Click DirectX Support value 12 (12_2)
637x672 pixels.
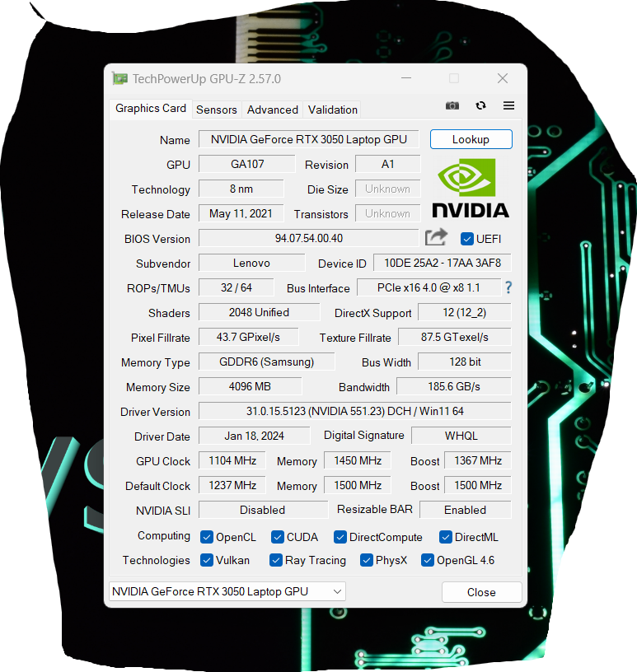pyautogui.click(x=465, y=312)
